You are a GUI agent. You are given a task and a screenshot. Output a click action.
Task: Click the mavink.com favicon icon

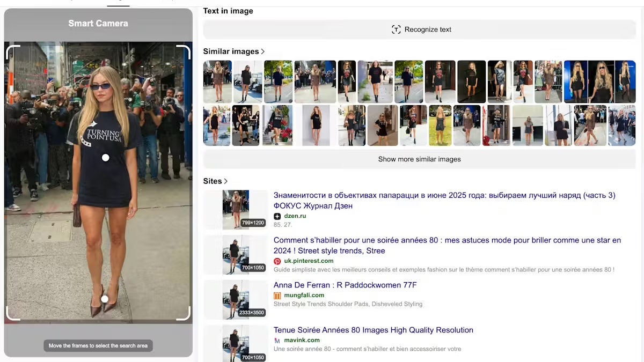tap(277, 341)
